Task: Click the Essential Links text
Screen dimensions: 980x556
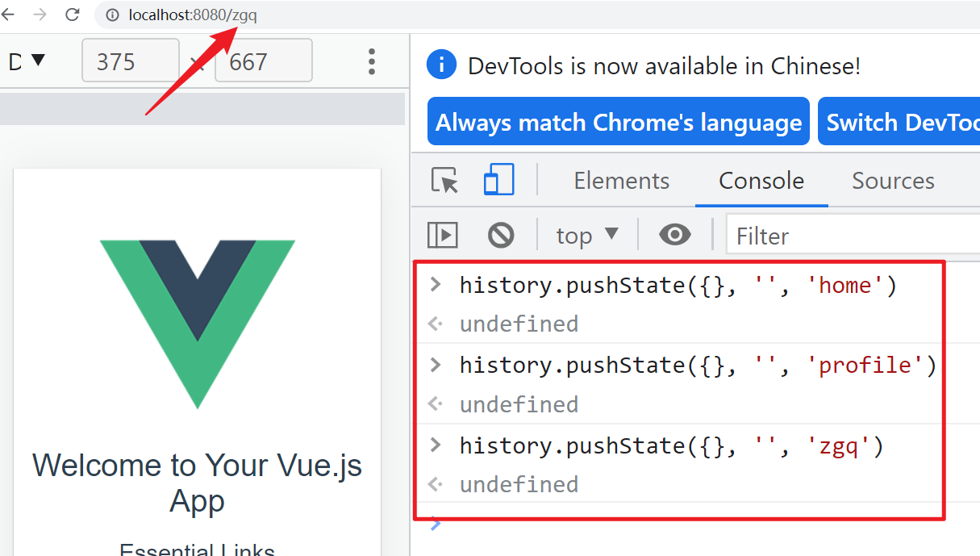Action: pyautogui.click(x=196, y=550)
